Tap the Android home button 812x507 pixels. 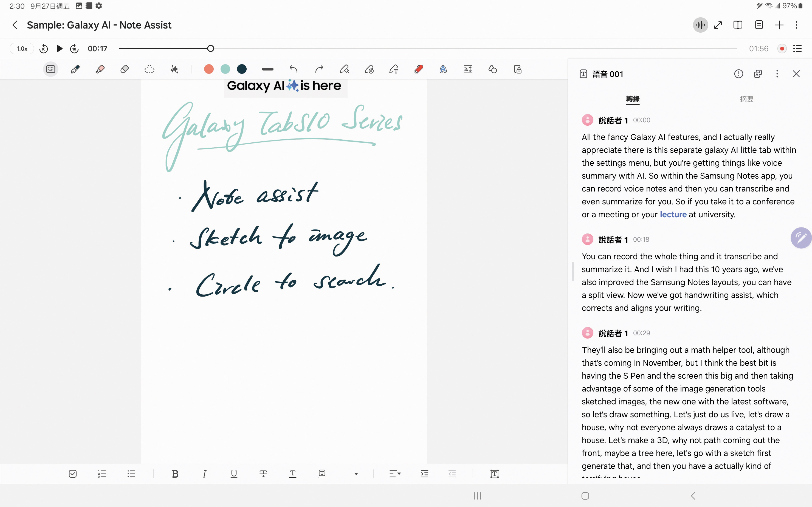click(x=585, y=495)
